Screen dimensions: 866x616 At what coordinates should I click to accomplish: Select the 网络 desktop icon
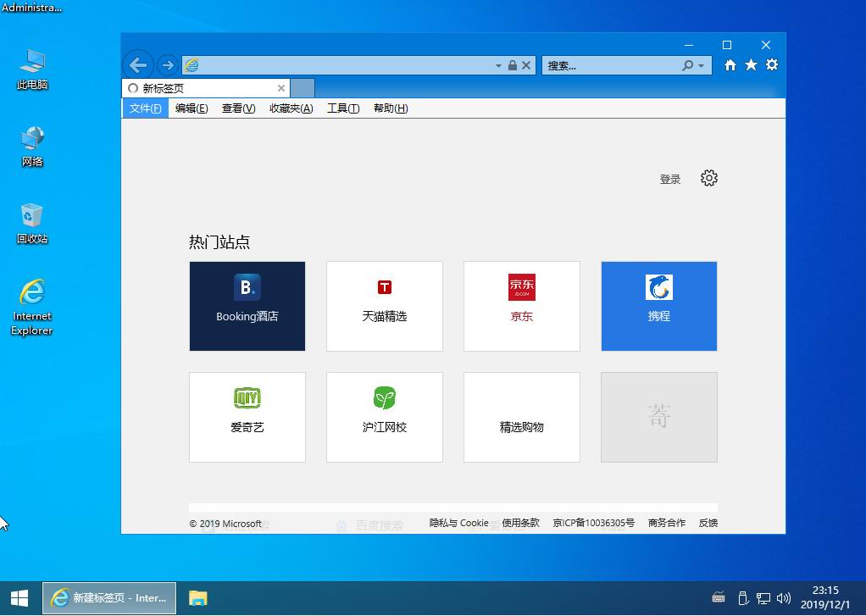tap(32, 147)
